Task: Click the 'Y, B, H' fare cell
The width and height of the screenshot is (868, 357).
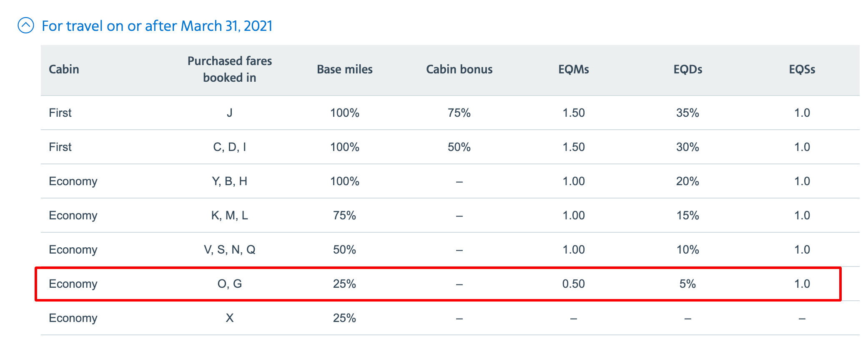Action: (229, 181)
